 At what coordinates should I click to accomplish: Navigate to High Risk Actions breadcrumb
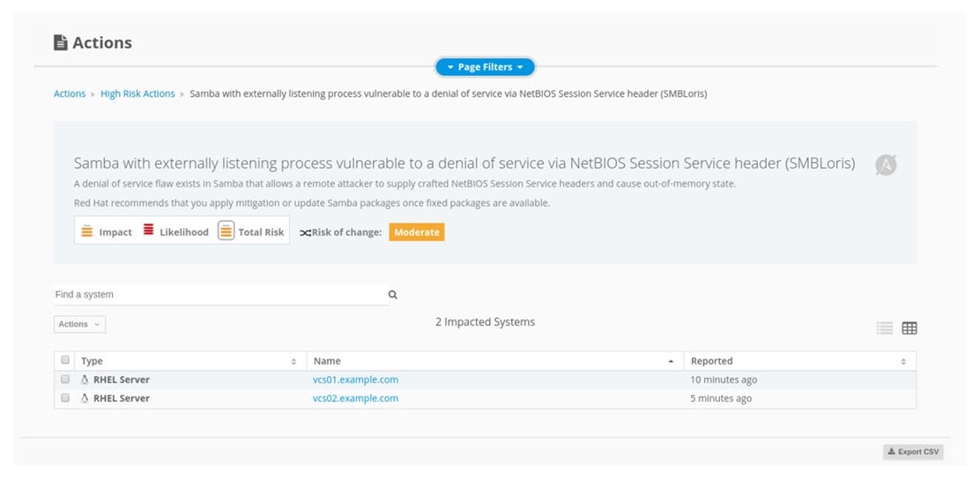(137, 93)
